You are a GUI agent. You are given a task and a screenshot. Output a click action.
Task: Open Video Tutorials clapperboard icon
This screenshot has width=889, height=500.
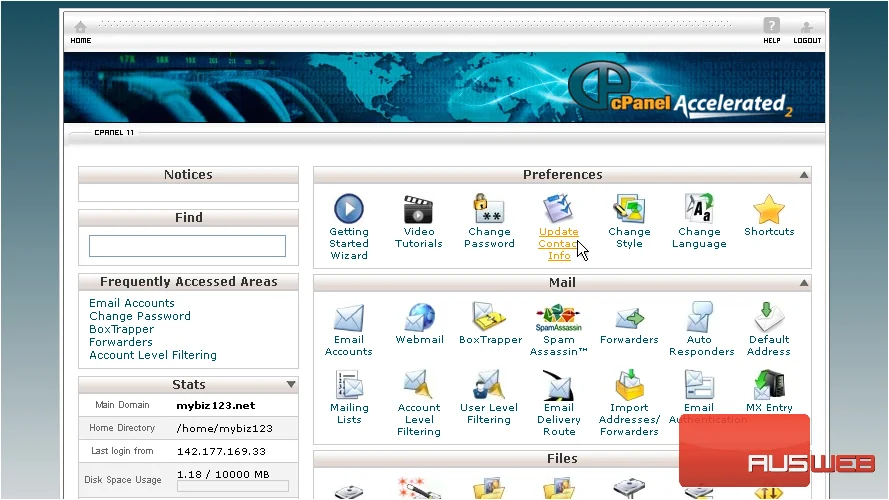pyautogui.click(x=418, y=209)
